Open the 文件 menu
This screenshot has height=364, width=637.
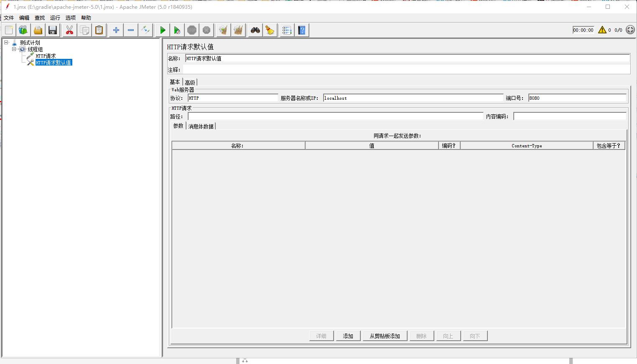coord(9,18)
